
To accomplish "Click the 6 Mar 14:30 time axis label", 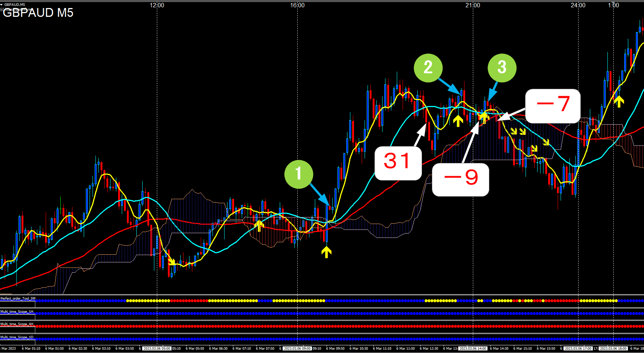I will coord(499,349).
